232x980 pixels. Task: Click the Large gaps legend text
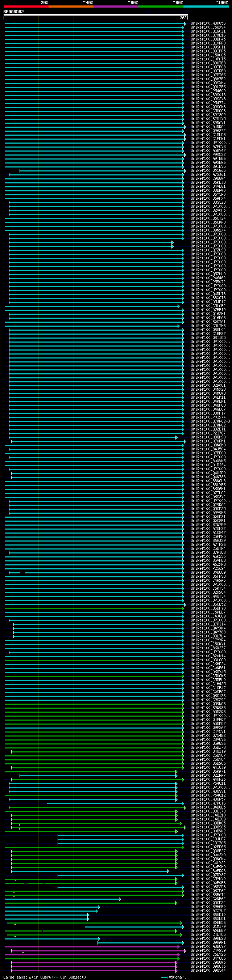pyautogui.click(x=45, y=977)
